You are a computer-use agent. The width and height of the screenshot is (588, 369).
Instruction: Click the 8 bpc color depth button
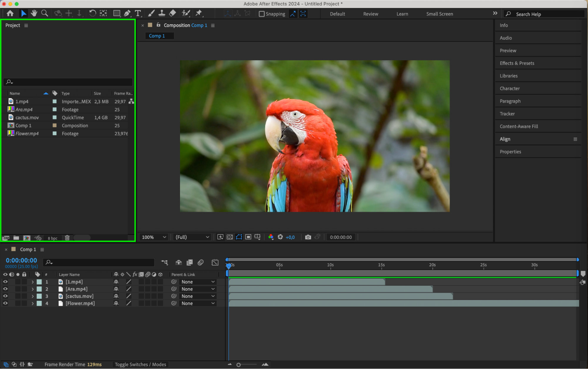pos(53,238)
